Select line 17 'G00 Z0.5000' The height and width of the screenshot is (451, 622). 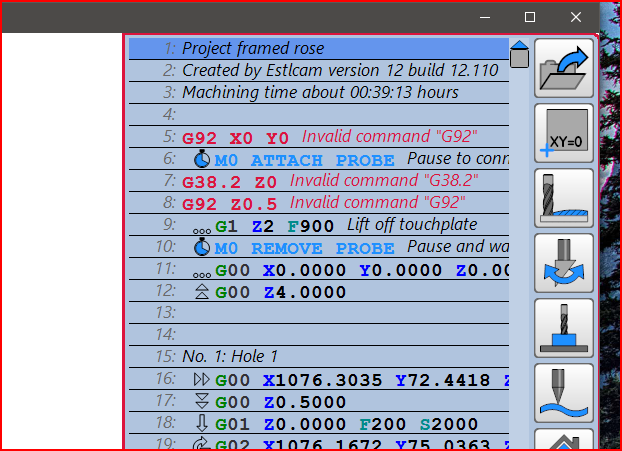319,401
